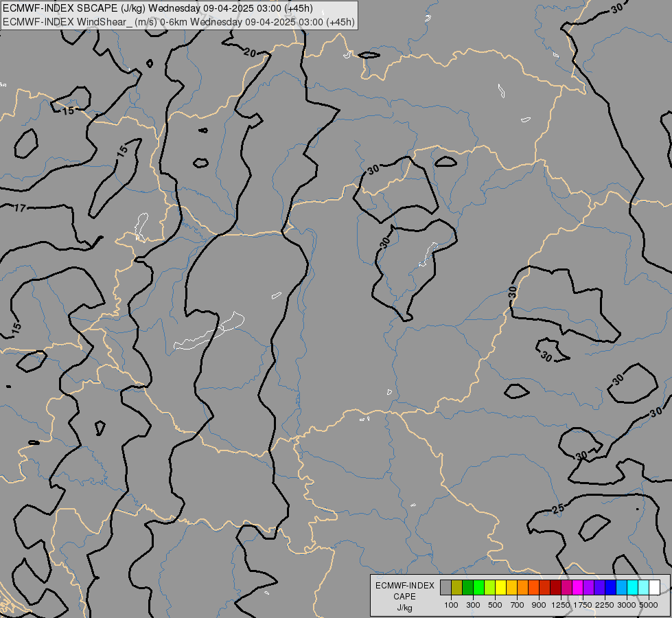Viewport: 672px width, 618px height.
Task: Click the 20 contour label on the map
Action: tap(250, 53)
